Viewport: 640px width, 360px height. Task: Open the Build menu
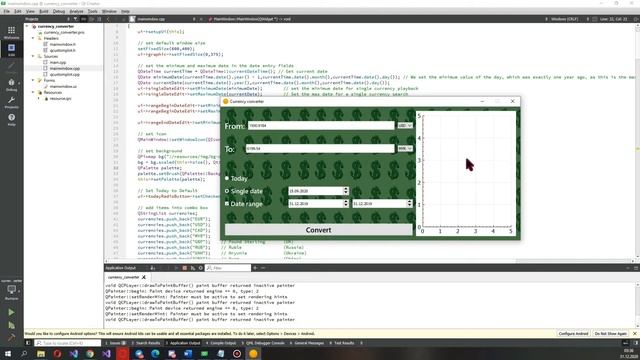pyautogui.click(x=43, y=11)
